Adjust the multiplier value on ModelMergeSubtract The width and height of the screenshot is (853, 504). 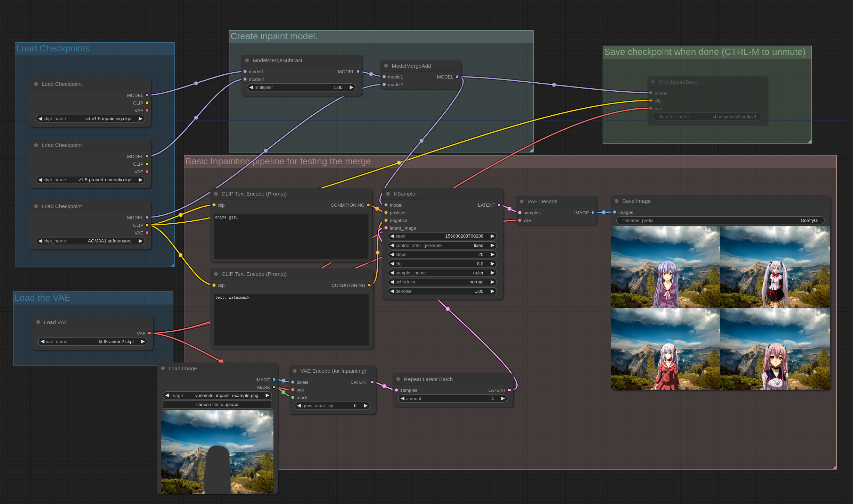click(301, 87)
